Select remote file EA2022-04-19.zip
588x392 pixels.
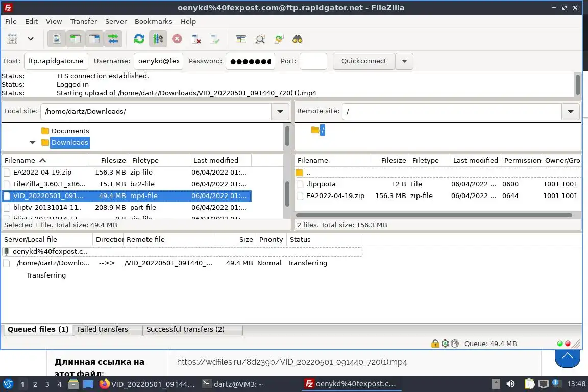point(437,196)
